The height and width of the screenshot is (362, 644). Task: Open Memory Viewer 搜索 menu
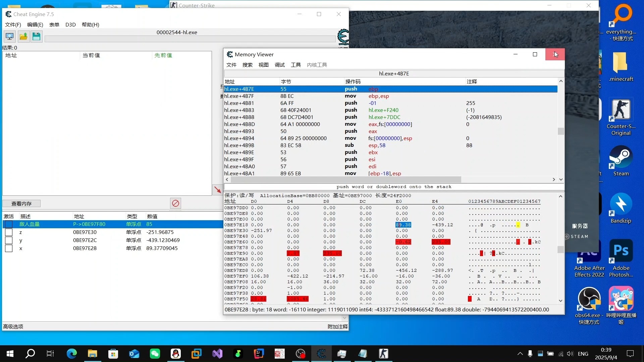248,65
